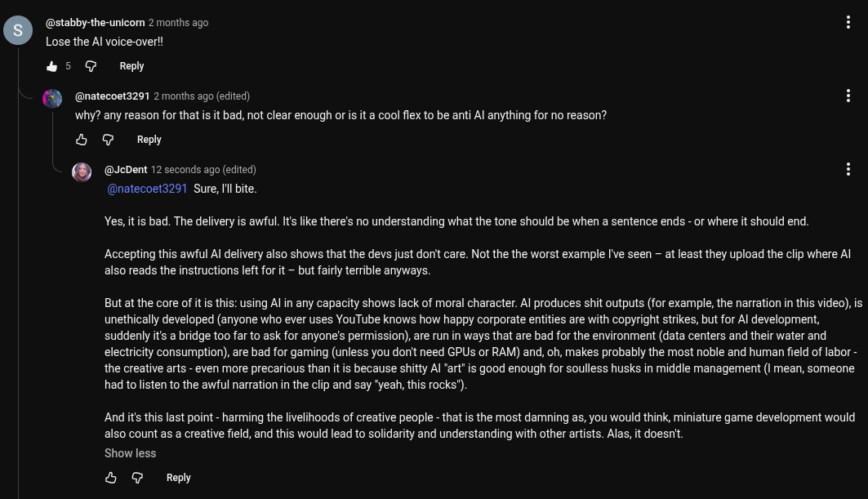This screenshot has width=868, height=499.
Task: Open more options for natecoet3291's reply
Action: coord(848,96)
